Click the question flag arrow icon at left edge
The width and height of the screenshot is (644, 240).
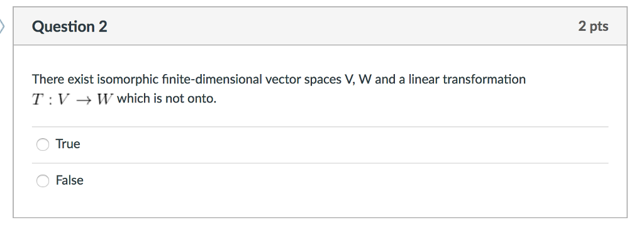(2, 26)
